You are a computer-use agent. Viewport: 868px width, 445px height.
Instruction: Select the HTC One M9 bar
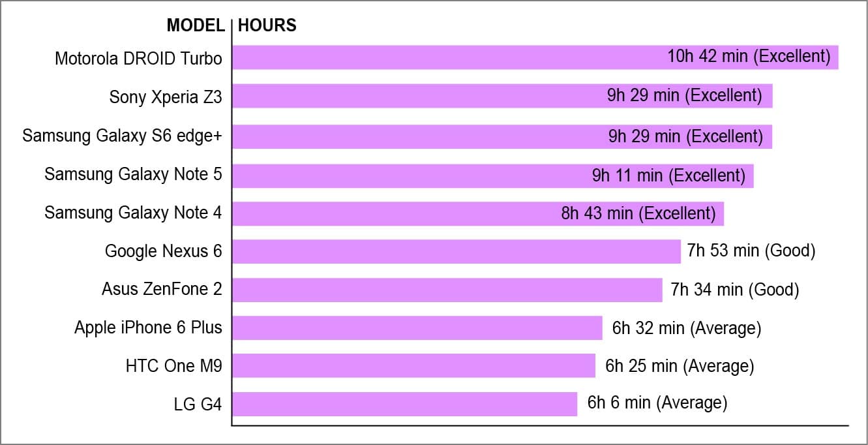point(413,366)
